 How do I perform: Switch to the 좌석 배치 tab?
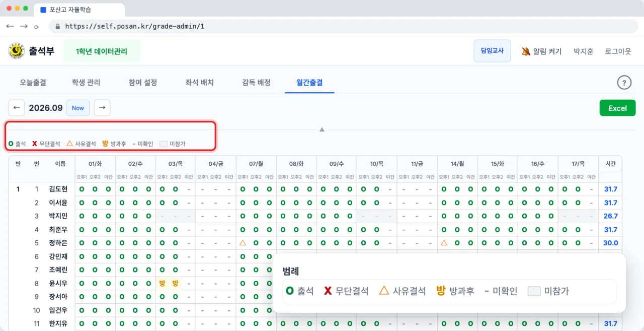coord(200,83)
